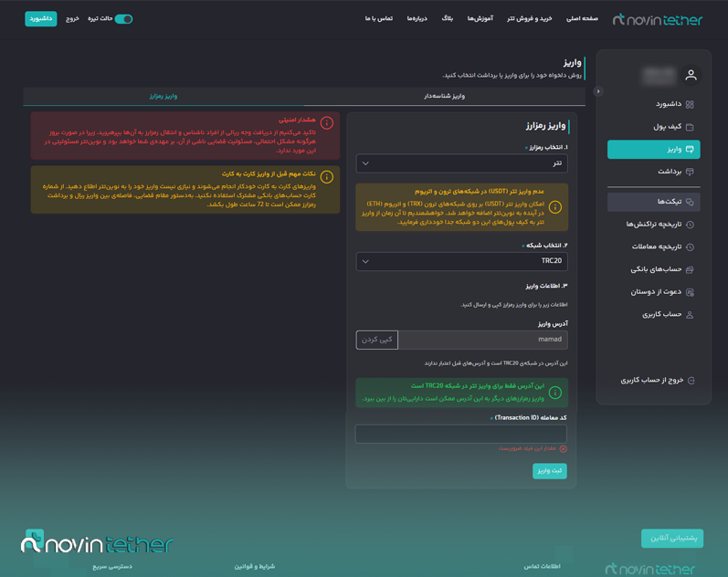728x577 pixels.
Task: Click the شرایط و قوانین footer heading
Action: pyautogui.click(x=255, y=566)
